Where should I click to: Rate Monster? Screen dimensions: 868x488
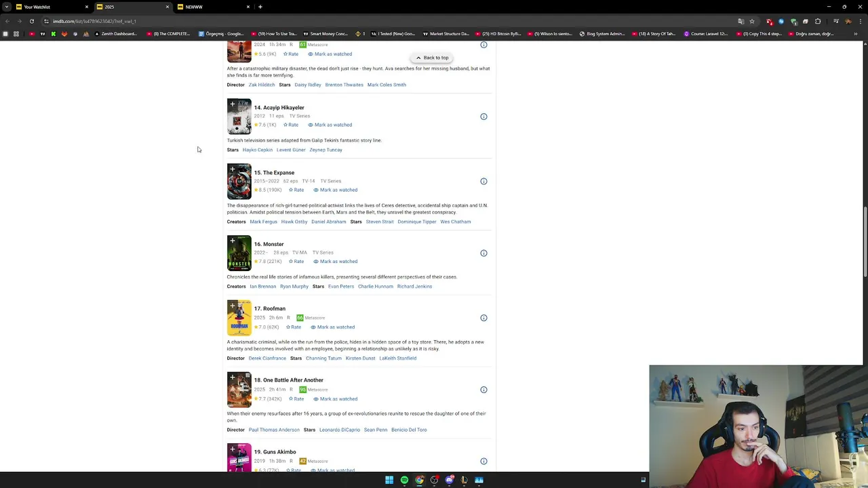(x=296, y=262)
